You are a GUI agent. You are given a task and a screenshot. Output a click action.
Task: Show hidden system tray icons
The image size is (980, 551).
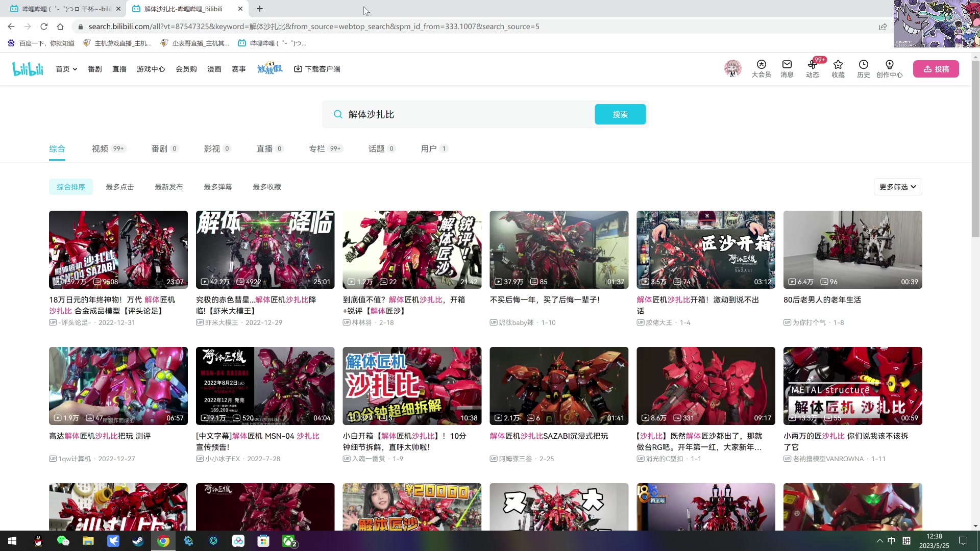click(x=879, y=541)
